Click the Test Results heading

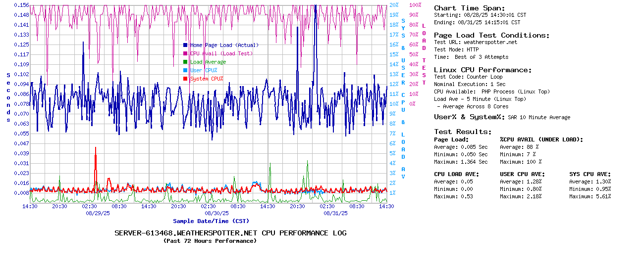point(463,132)
